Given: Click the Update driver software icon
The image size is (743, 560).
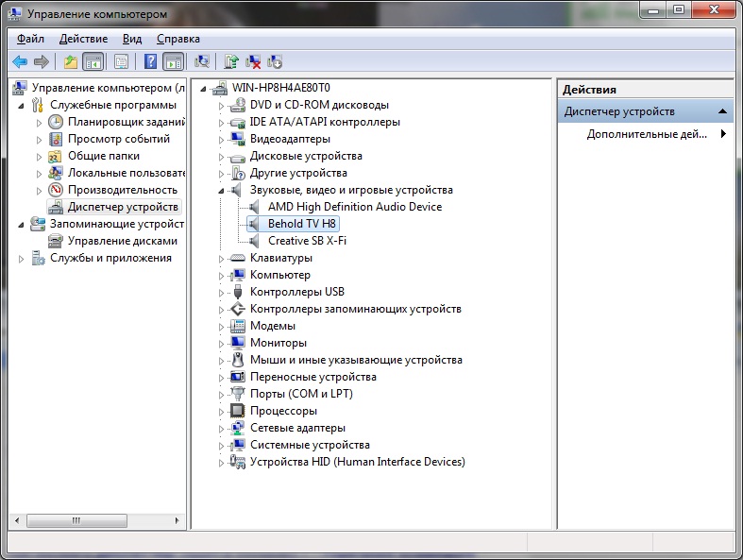Looking at the screenshot, I should (231, 62).
